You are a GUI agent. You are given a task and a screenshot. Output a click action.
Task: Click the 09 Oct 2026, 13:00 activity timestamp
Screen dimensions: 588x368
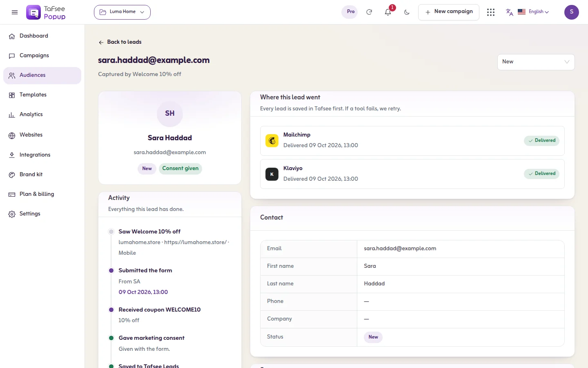click(143, 292)
